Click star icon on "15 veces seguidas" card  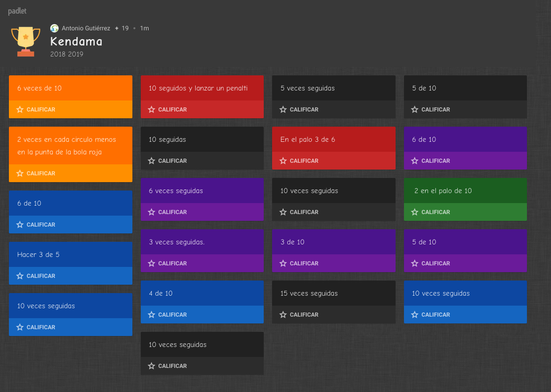point(283,315)
